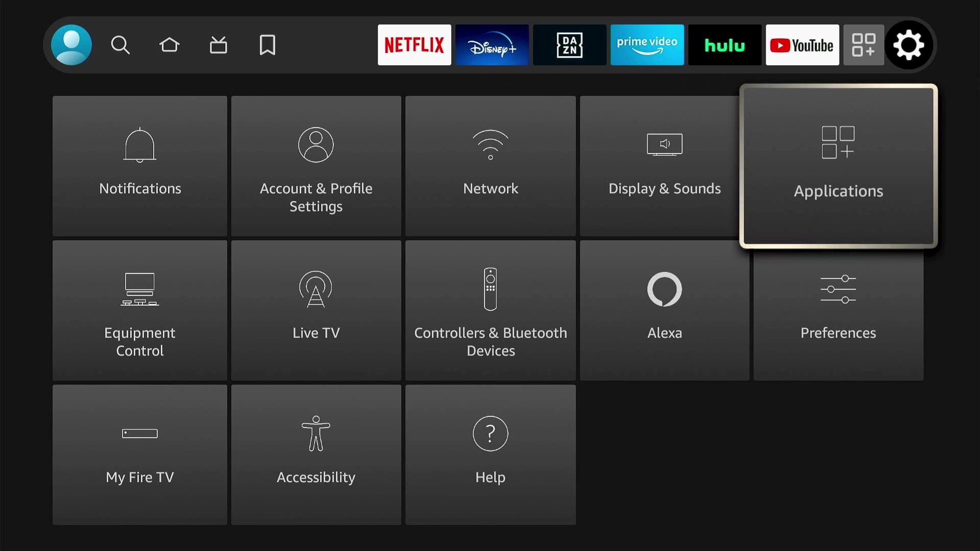Open Equipment Control settings
980x551 pixels.
pyautogui.click(x=139, y=310)
